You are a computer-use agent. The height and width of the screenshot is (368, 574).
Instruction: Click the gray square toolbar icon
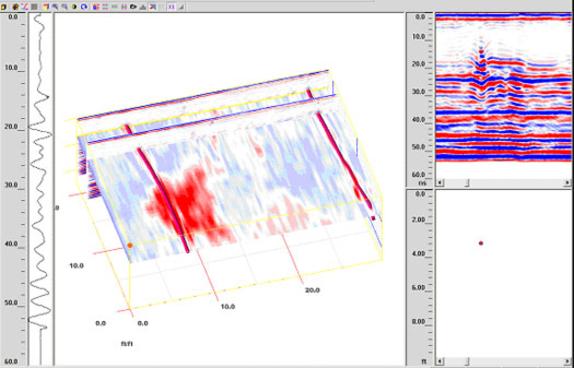click(34, 7)
